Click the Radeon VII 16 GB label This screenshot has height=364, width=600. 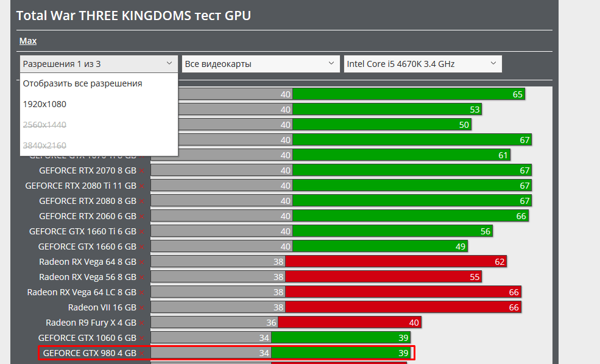click(102, 308)
